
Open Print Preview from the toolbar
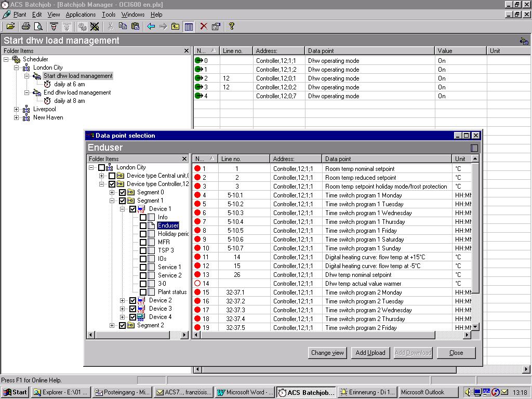38,26
